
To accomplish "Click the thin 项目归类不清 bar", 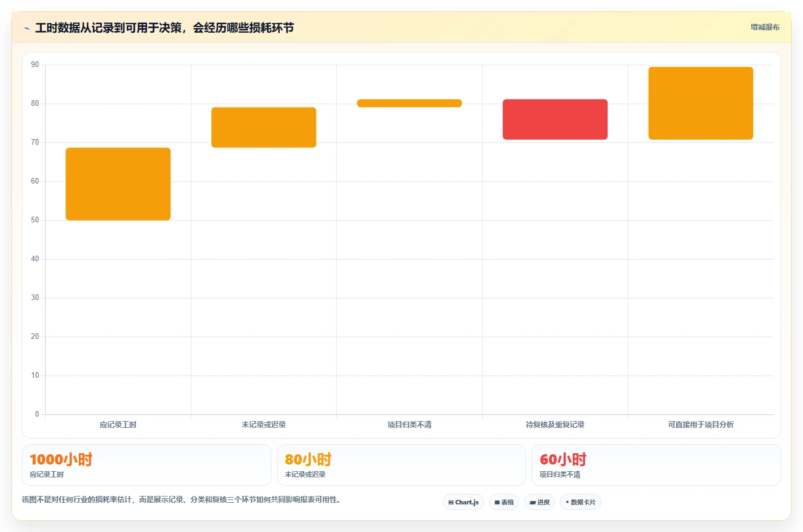I will [x=409, y=103].
